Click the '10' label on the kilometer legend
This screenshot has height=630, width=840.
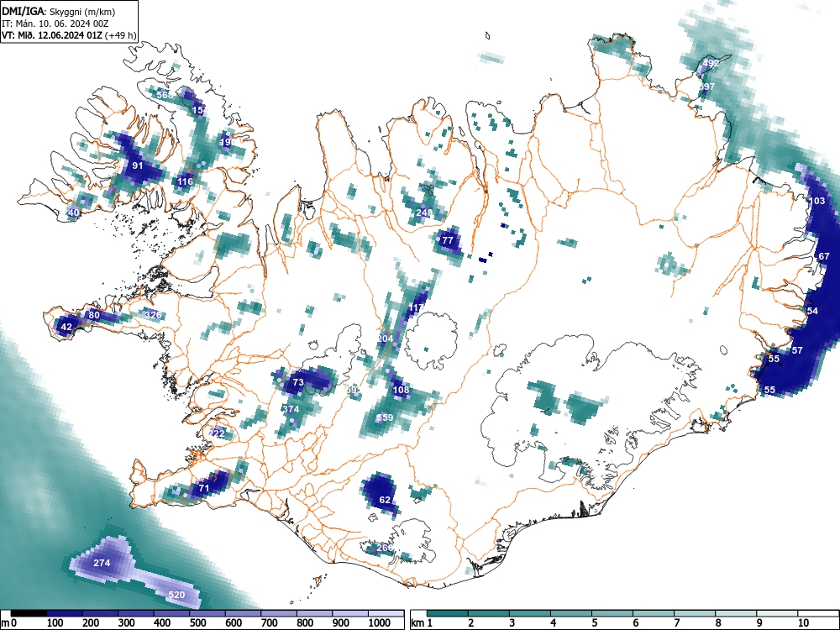[802, 622]
